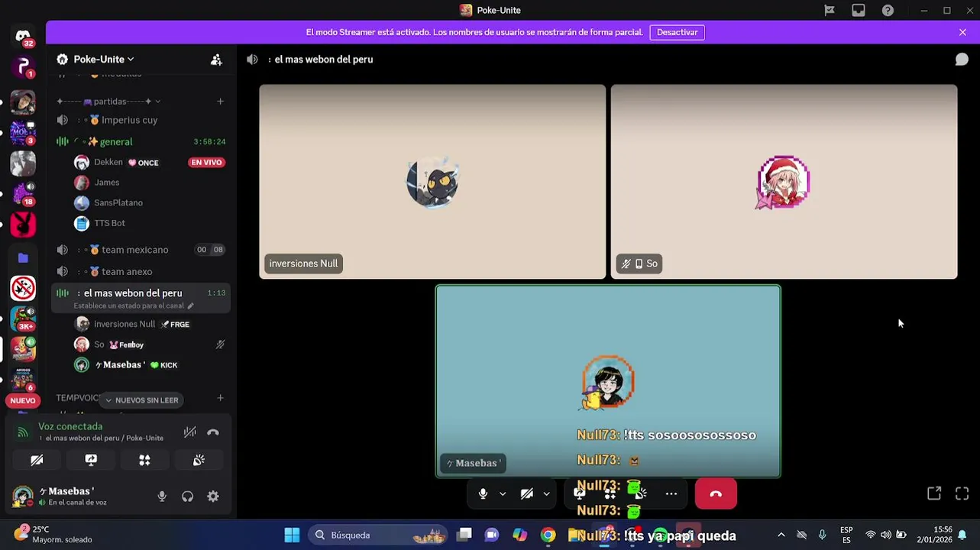Open the flag icon in the title bar
Viewport: 980px width, 550px height.
(830, 10)
